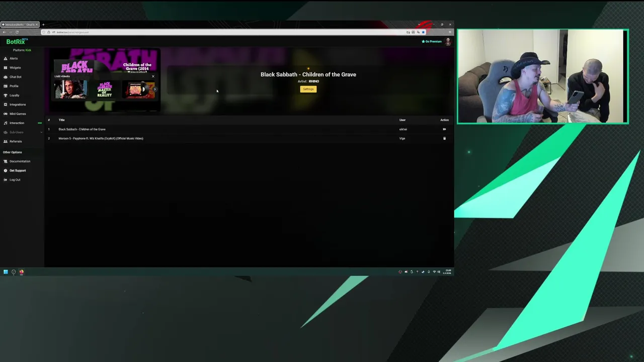644x362 pixels.
Task: Open the Windows Start menu
Action: click(6, 272)
